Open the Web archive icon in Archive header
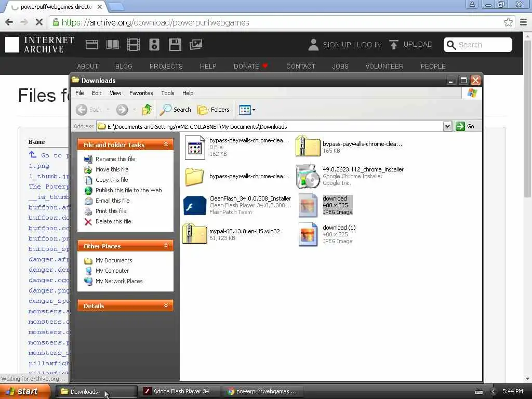This screenshot has width=532, height=399. click(x=91, y=45)
